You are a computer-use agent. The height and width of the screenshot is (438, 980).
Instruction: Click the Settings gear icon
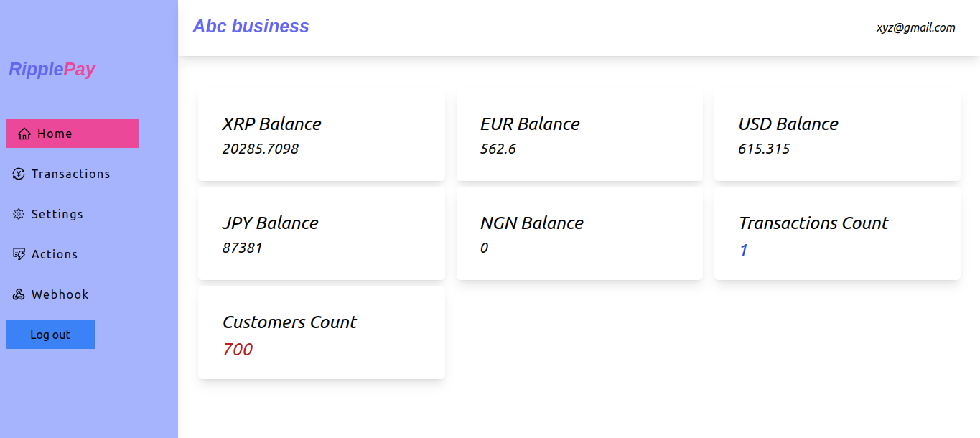click(x=19, y=214)
